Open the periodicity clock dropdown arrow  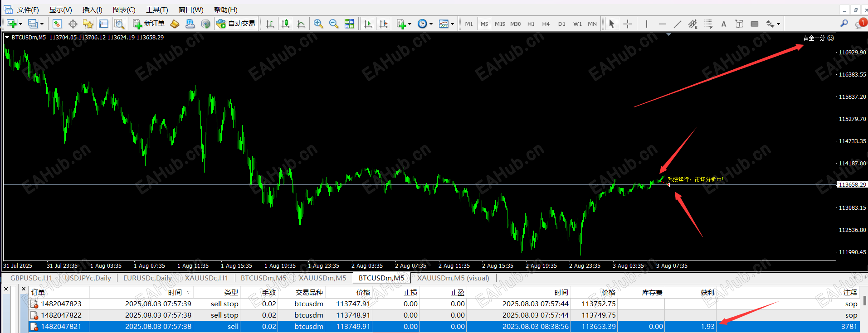click(x=431, y=24)
